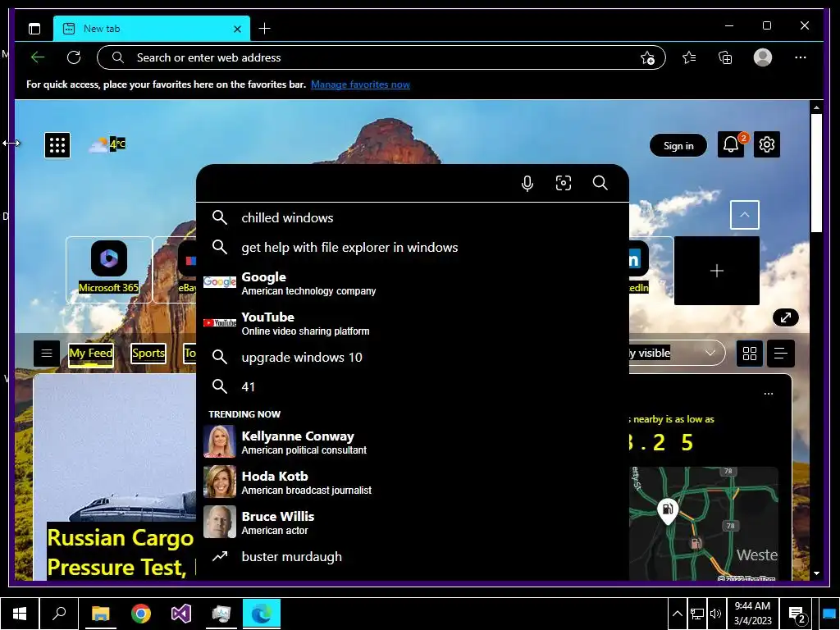Open the Action Center notifications icon
The image size is (840, 630).
coord(797,614)
